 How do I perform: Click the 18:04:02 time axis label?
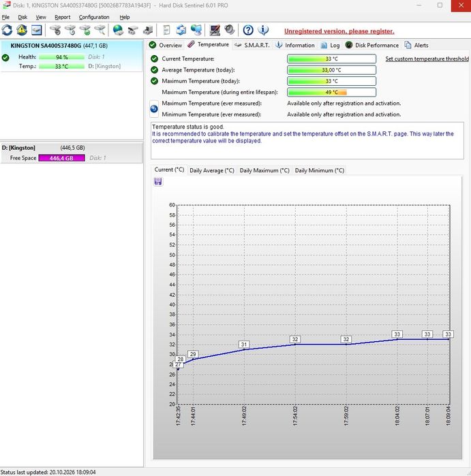tap(397, 416)
